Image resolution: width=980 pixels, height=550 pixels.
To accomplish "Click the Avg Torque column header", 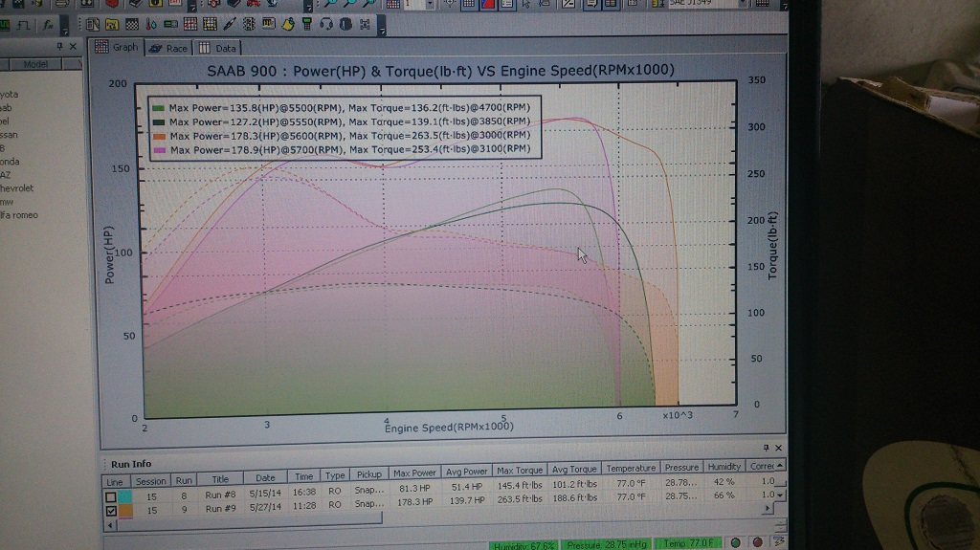I will (574, 469).
